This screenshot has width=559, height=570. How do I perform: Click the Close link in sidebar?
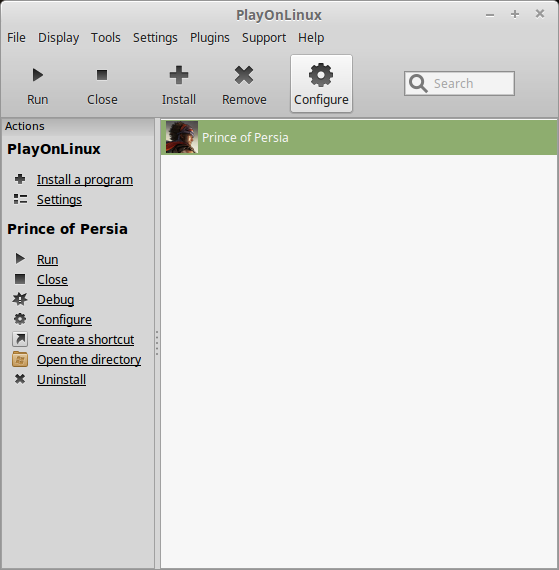tap(52, 280)
